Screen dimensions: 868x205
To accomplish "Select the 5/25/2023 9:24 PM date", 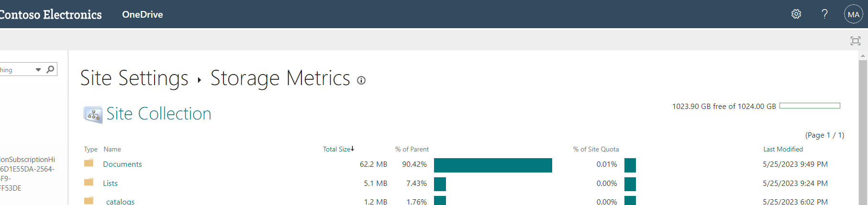I will click(x=795, y=183).
